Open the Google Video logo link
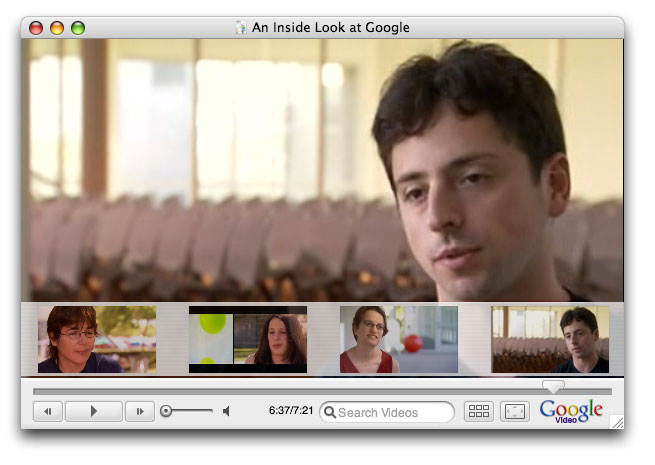Viewport: 655px width, 465px height. click(571, 411)
